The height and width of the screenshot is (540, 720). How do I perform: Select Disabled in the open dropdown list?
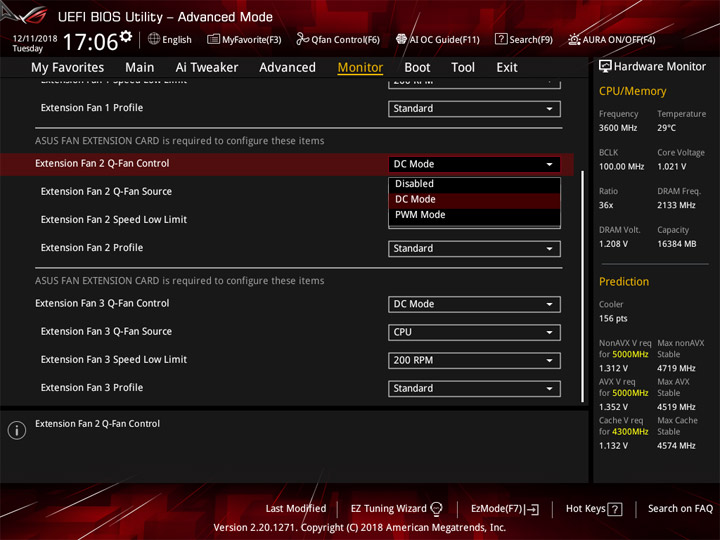point(474,184)
